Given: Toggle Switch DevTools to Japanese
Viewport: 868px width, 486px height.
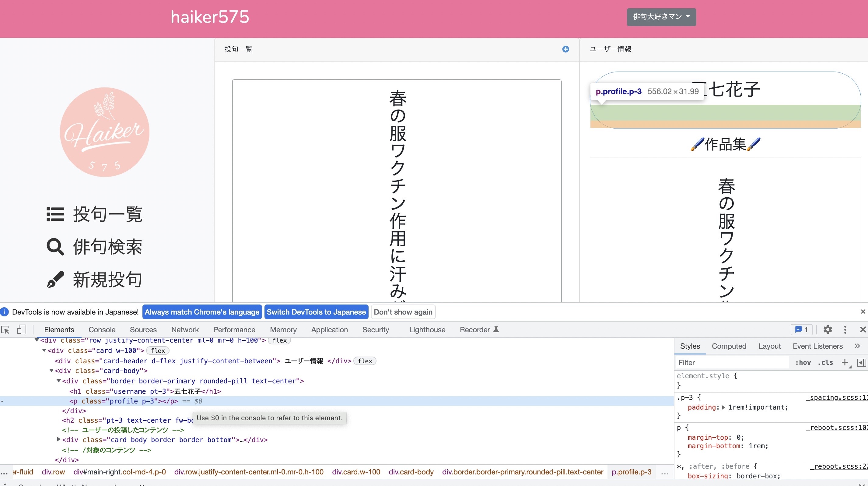Looking at the screenshot, I should (317, 311).
